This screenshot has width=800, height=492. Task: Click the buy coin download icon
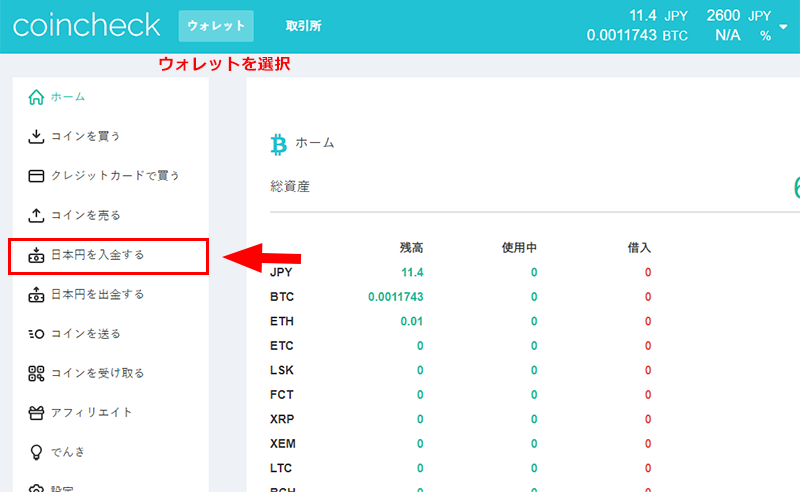tap(36, 136)
